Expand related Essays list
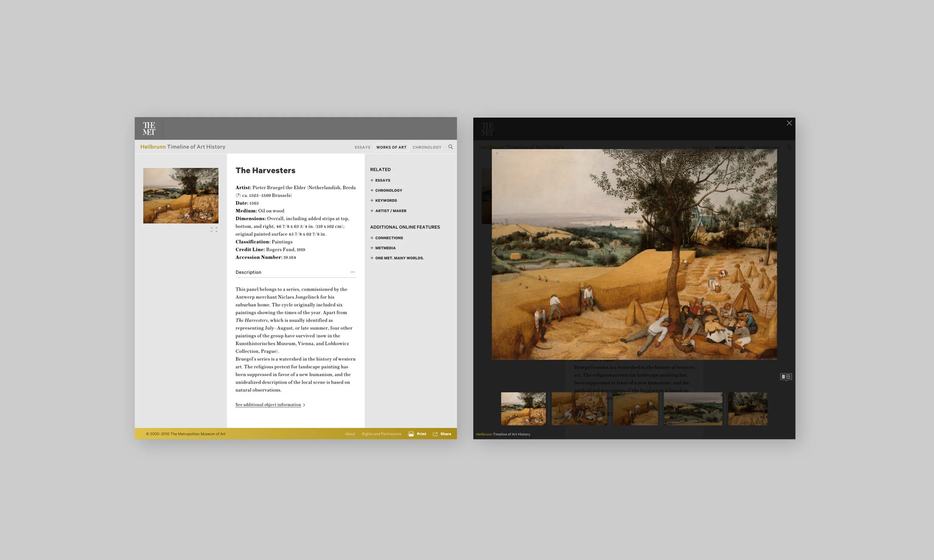Image resolution: width=934 pixels, height=560 pixels. pos(380,180)
